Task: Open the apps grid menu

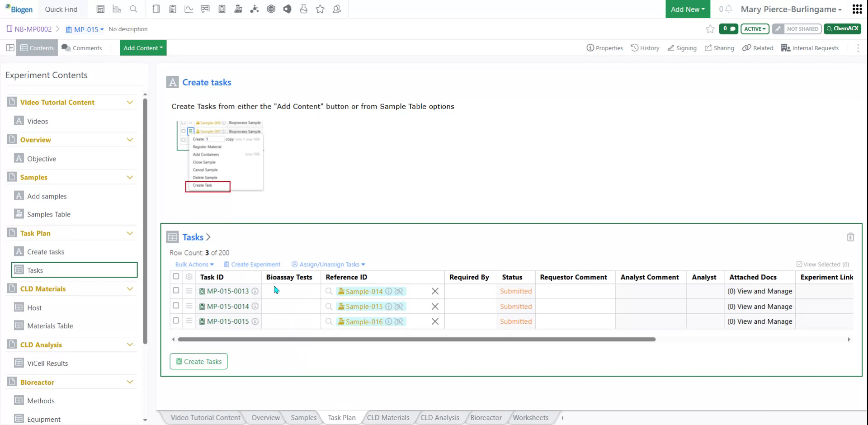Action: click(x=857, y=9)
